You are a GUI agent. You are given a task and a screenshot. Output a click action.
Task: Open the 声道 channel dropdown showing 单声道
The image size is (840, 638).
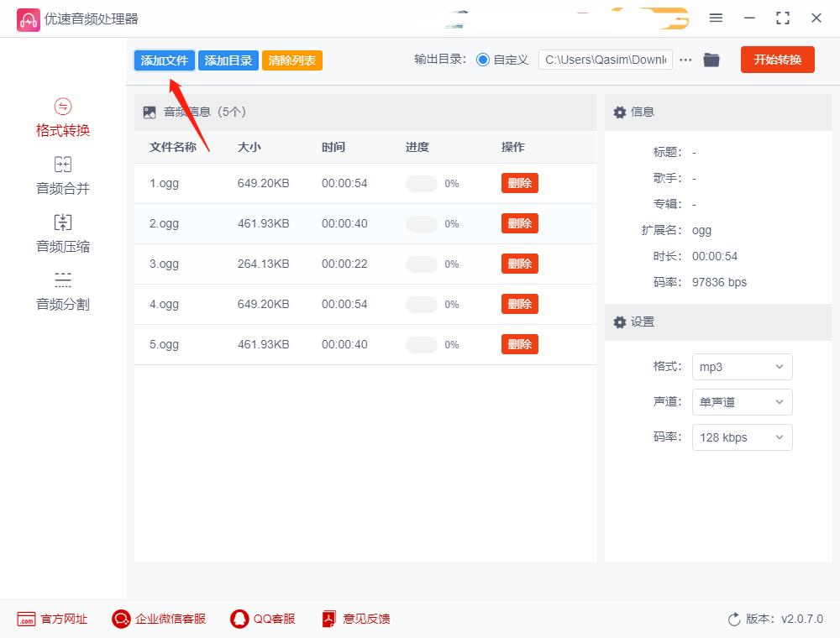(742, 402)
